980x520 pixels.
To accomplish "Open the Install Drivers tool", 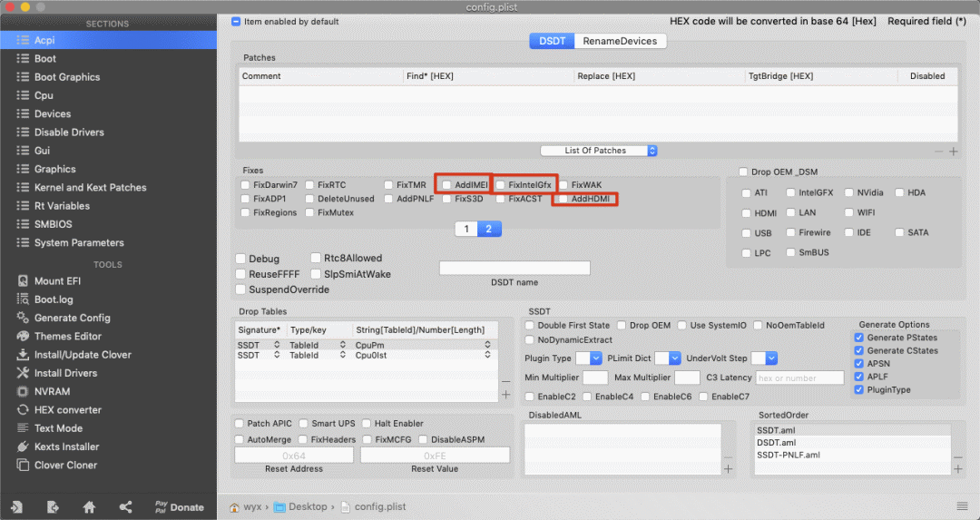I will pos(65,373).
